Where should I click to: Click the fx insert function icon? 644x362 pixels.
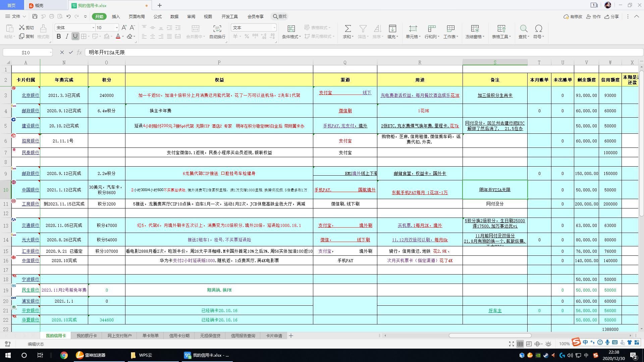(79, 52)
